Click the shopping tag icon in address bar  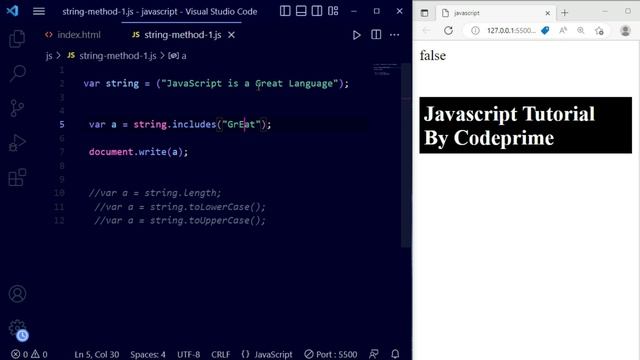[x=545, y=31]
